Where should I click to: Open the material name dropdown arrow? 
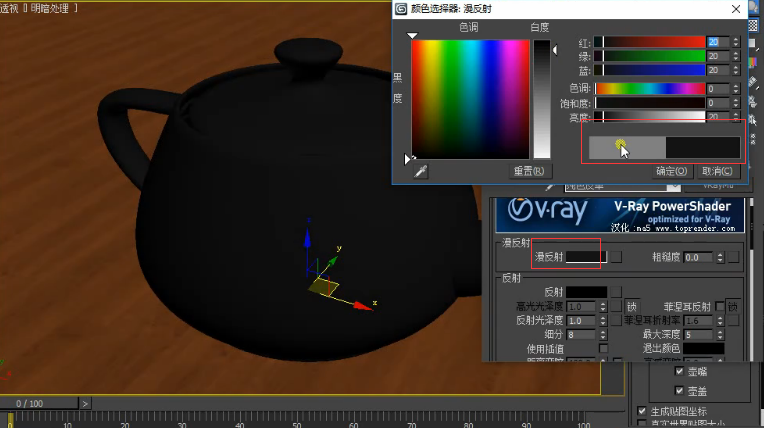pyautogui.click(x=674, y=187)
